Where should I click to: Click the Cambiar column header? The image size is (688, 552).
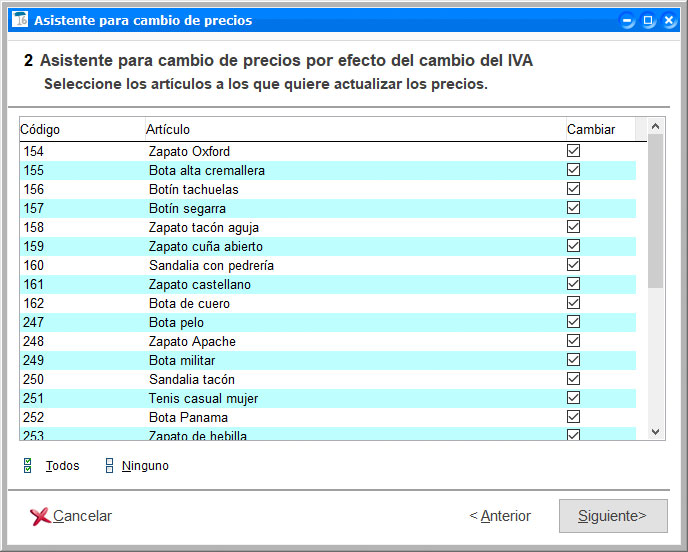(600, 129)
